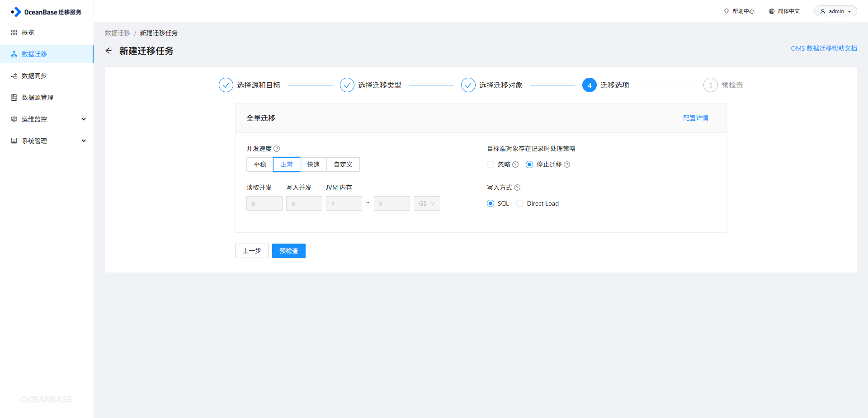Open the GB memory unit dropdown
This screenshot has width=868, height=418.
[427, 203]
